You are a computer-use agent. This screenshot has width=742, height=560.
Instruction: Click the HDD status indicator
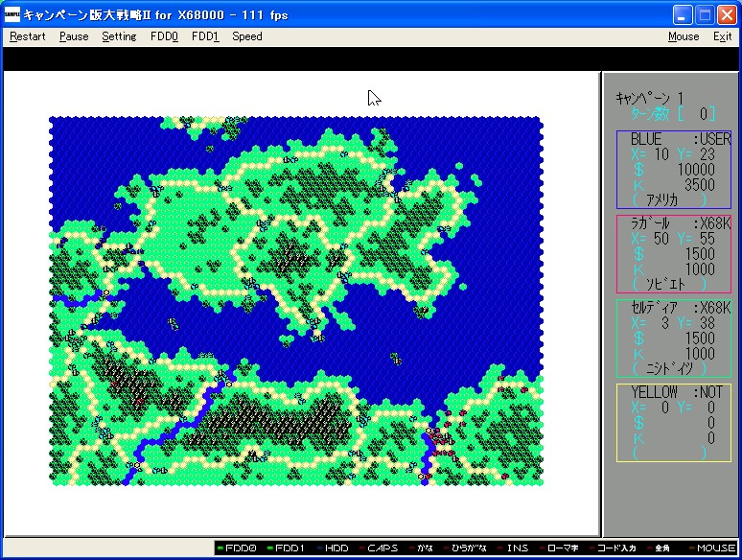(333, 548)
